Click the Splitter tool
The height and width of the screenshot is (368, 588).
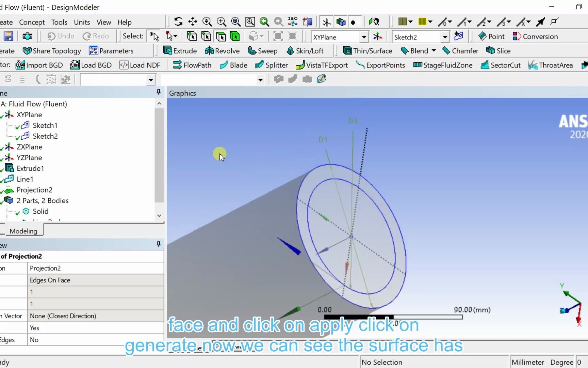coord(272,65)
